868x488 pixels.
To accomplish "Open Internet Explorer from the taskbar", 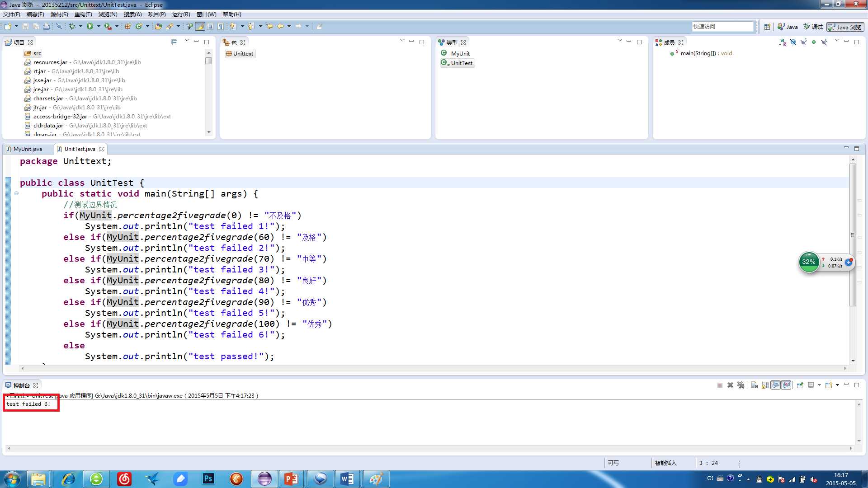I will (x=68, y=479).
